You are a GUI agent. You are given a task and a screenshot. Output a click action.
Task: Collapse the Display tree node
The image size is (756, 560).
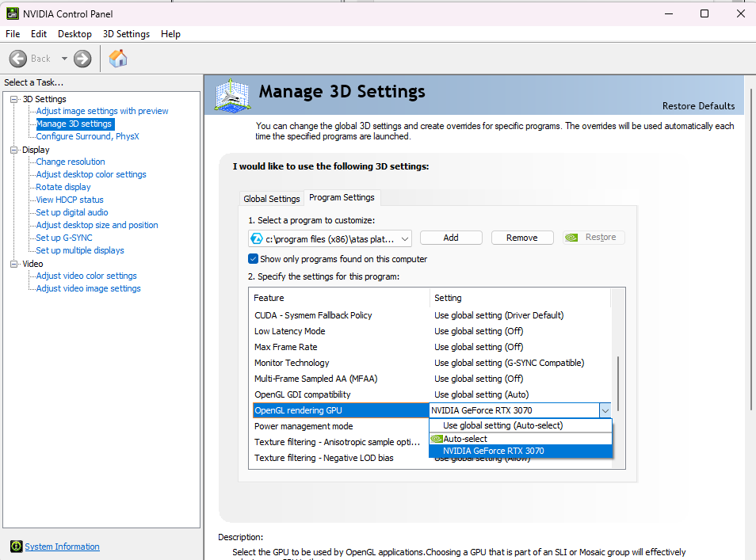click(14, 150)
